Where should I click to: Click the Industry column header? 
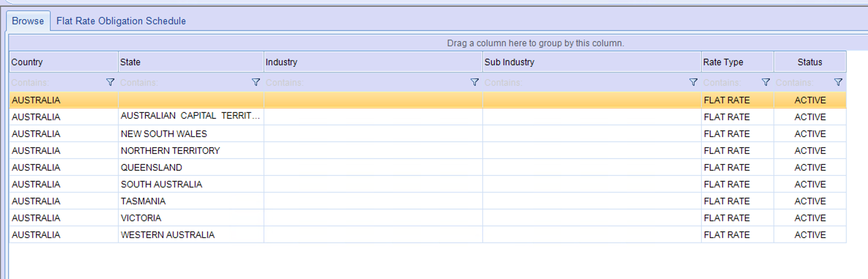[x=373, y=62]
